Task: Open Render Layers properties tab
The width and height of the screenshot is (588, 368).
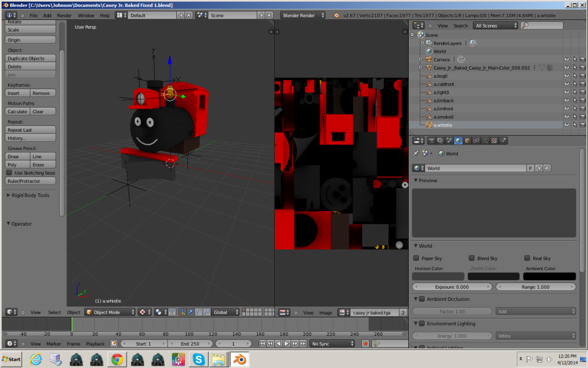Action: pos(440,141)
